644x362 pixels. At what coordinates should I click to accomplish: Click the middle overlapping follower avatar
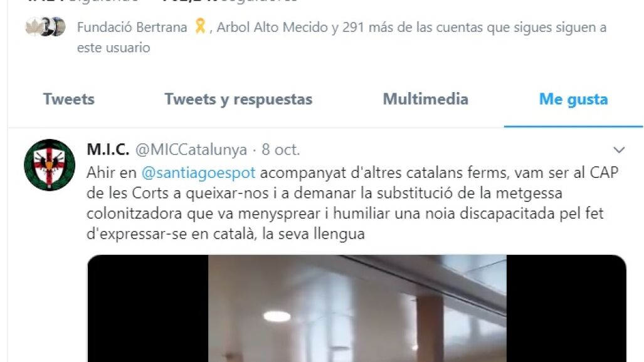point(46,27)
